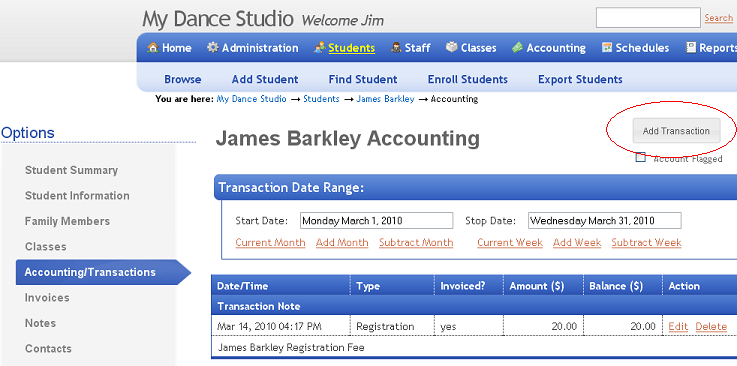The image size is (737, 366).
Task: Open Student Summary in Options sidebar
Action: point(71,170)
